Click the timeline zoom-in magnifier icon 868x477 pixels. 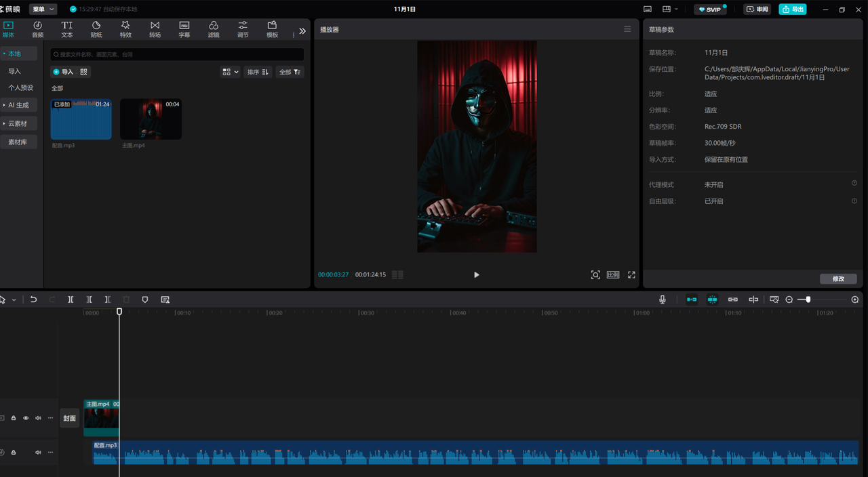click(x=855, y=299)
